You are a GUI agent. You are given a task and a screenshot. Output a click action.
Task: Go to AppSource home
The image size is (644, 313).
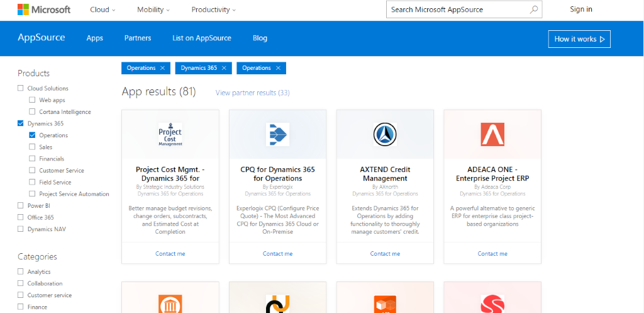point(41,37)
